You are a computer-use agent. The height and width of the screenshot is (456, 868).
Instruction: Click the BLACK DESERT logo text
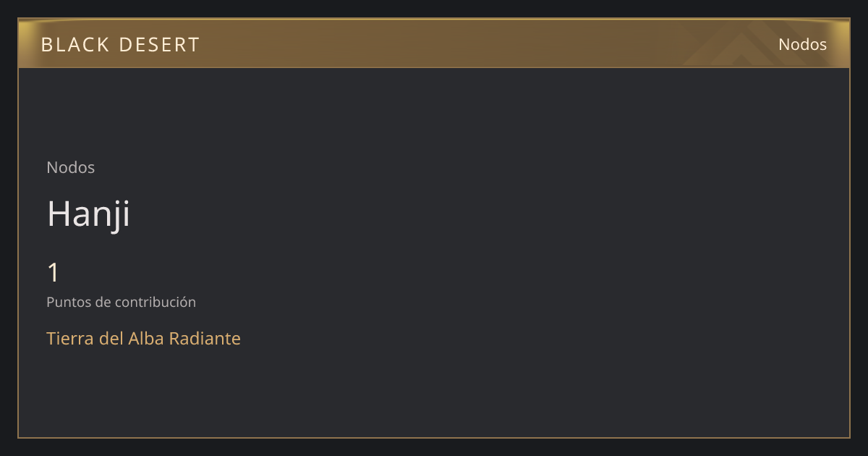120,44
